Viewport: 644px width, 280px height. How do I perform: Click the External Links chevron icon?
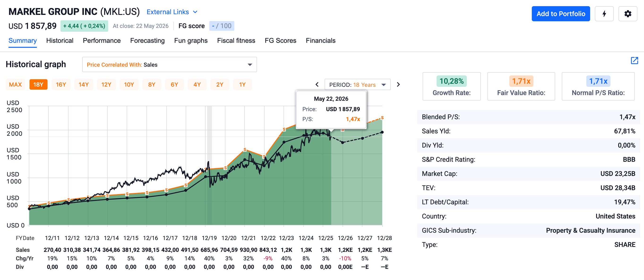tap(195, 12)
